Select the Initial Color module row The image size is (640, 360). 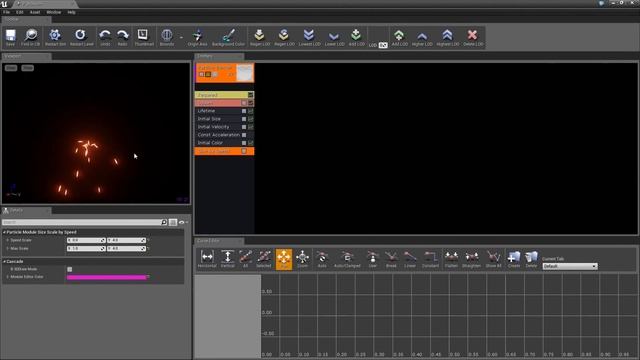point(224,143)
